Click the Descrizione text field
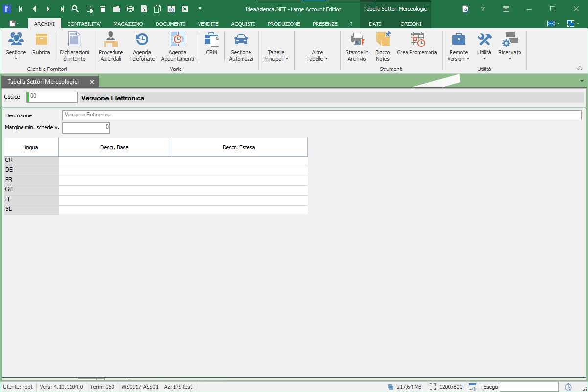The height and width of the screenshot is (392, 588). pos(322,115)
